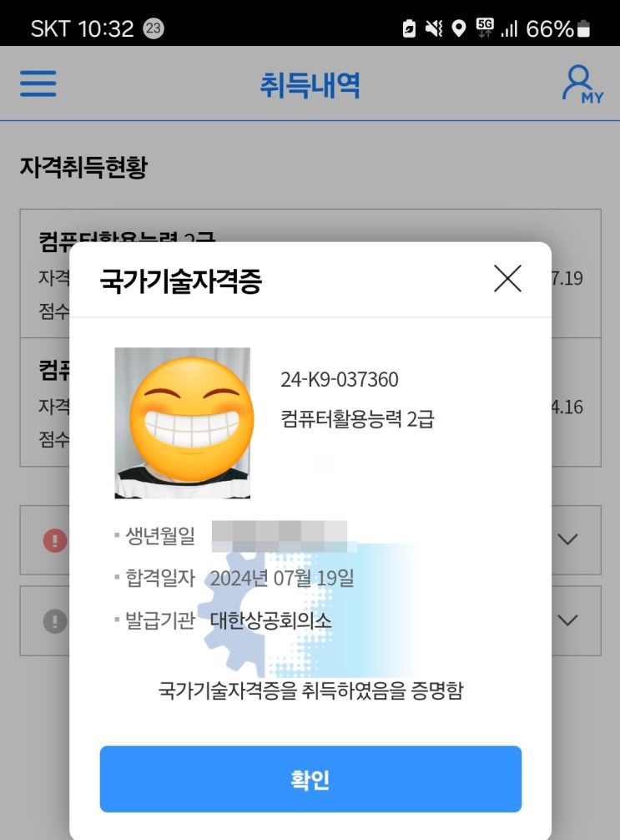Tap the muted sound status icon
Viewport: 620px width, 840px height.
point(434,28)
